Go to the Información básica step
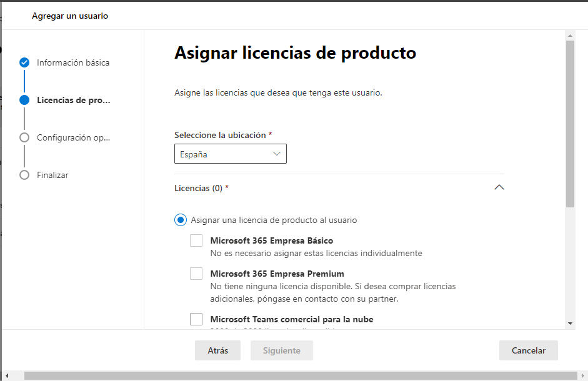The image size is (588, 381). (x=73, y=62)
